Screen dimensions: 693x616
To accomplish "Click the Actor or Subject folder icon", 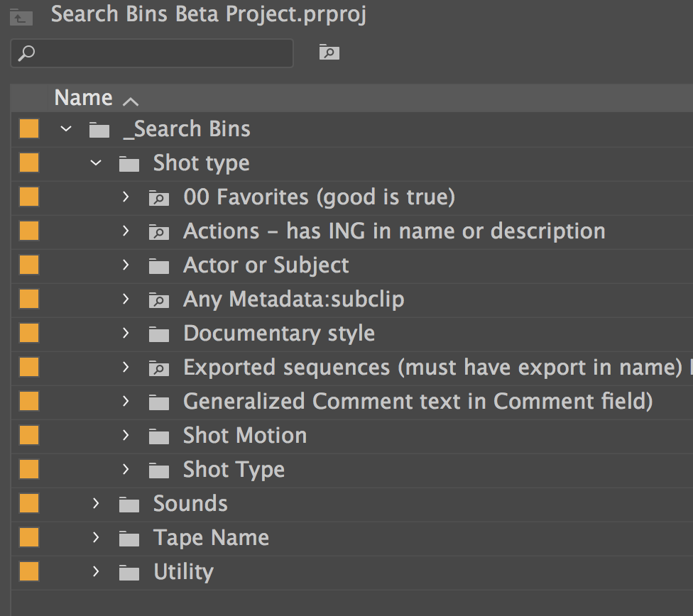I will (x=159, y=266).
